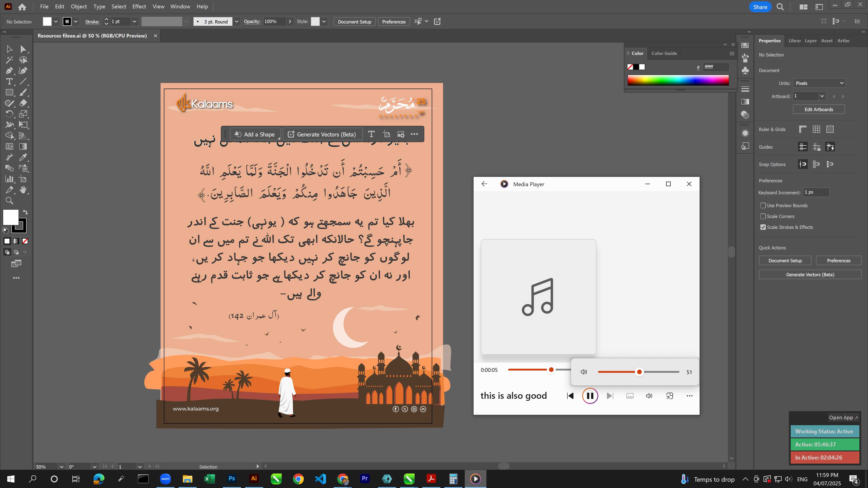Select the Lasso tool
The width and height of the screenshot is (868, 488).
tap(23, 60)
